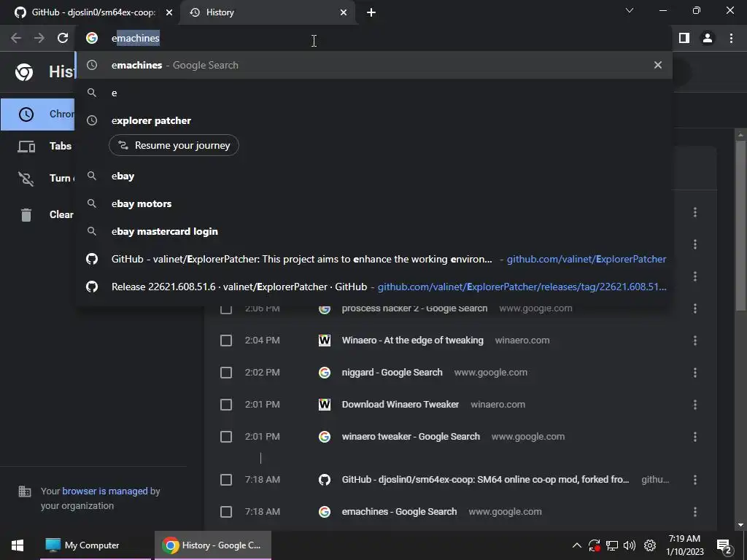747x560 pixels.
Task: Show hidden system tray icons
Action: point(576,545)
